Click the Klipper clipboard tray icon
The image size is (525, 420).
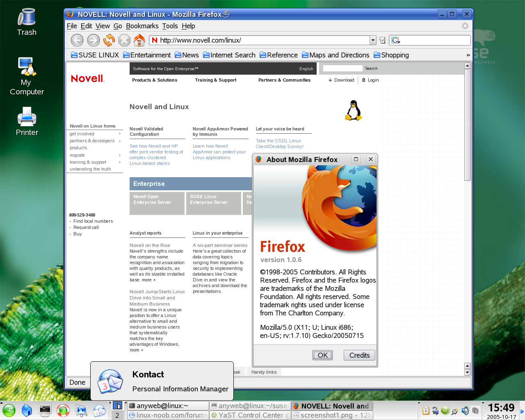[x=426, y=411]
